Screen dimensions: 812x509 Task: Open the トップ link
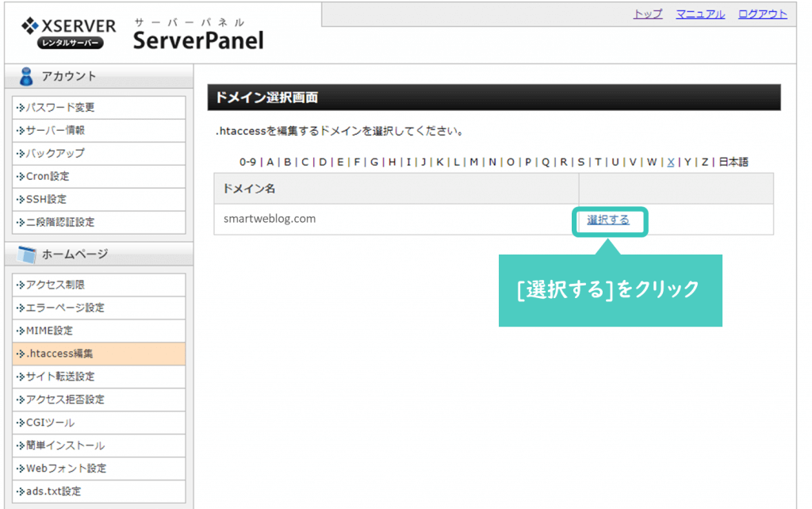(x=647, y=14)
